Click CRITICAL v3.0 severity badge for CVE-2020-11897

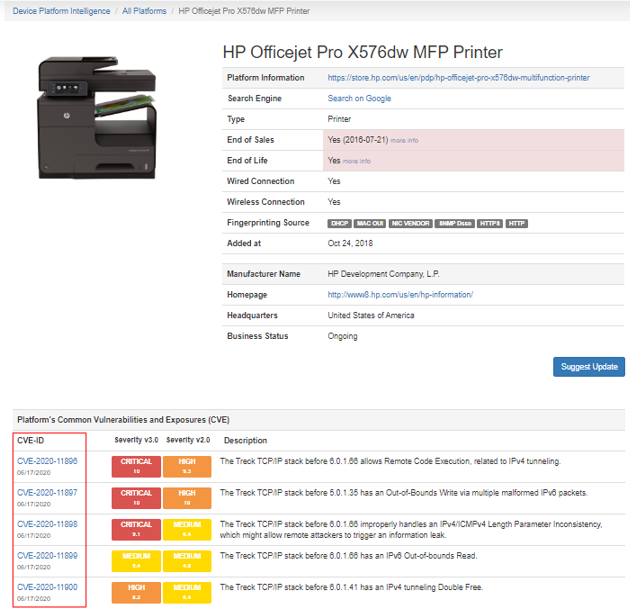click(x=137, y=497)
